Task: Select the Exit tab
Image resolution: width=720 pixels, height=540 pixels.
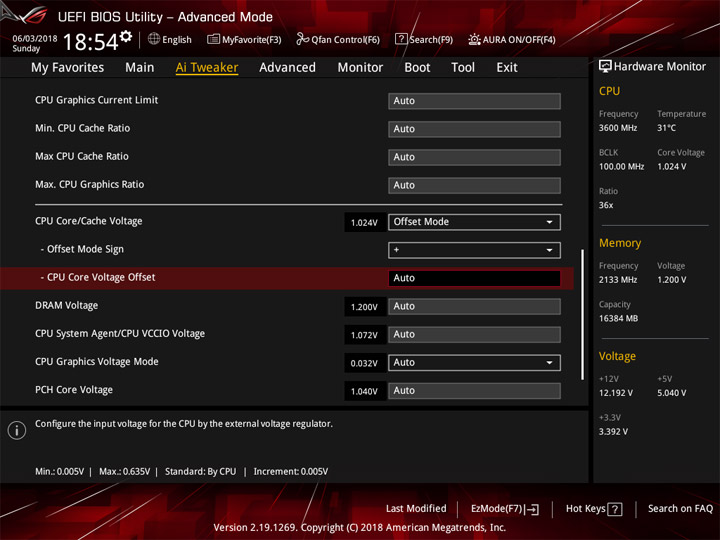Action: [x=506, y=68]
